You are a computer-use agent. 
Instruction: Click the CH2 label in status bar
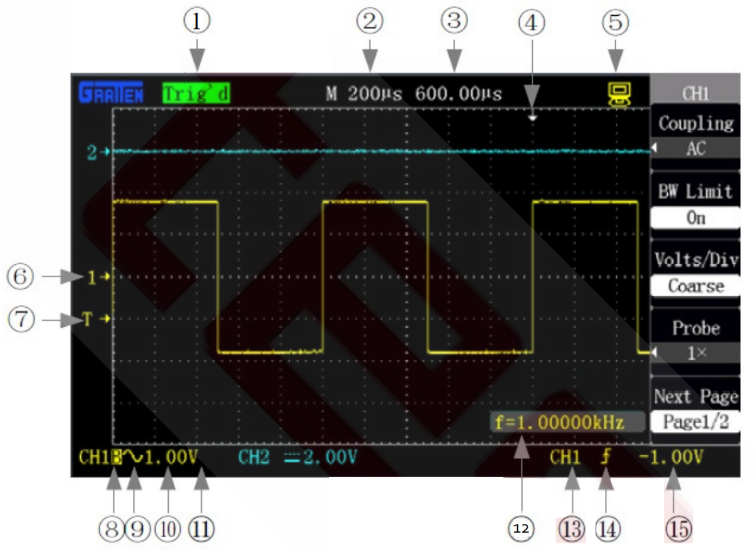click(254, 458)
